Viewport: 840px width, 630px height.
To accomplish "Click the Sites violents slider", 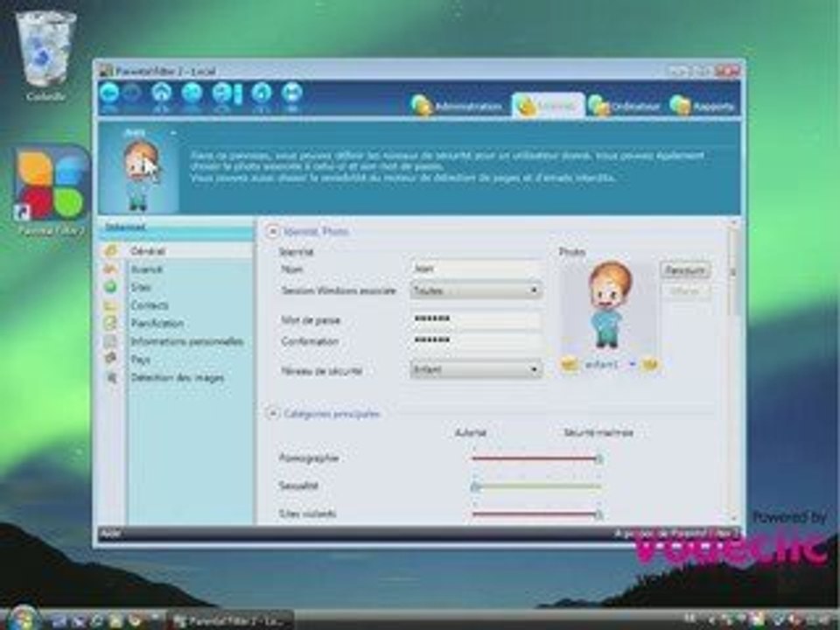I will coord(536,514).
